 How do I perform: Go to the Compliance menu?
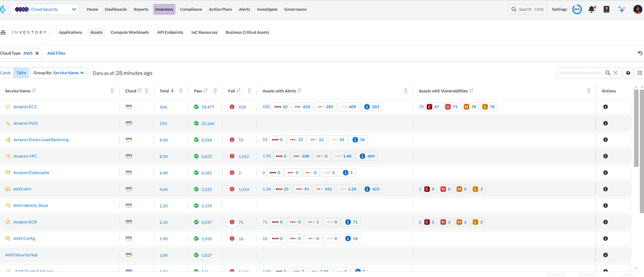(191, 10)
